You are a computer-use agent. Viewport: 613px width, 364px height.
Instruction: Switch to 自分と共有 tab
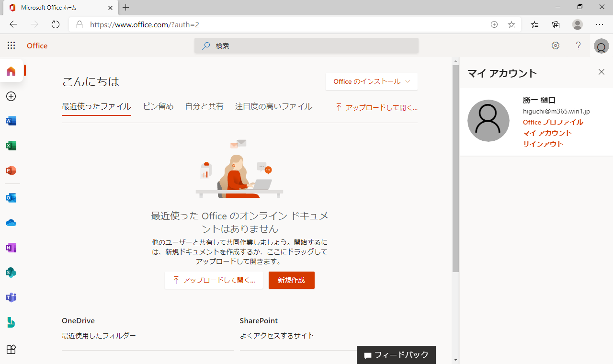click(204, 106)
